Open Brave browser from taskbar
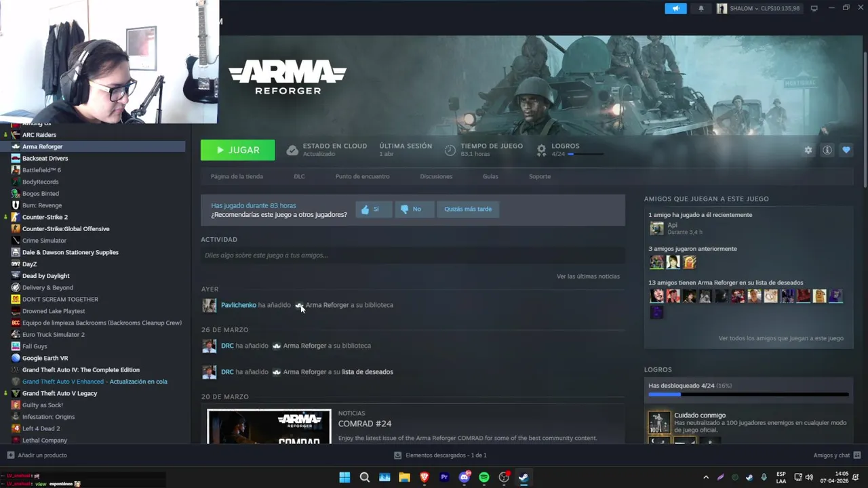 click(x=425, y=477)
